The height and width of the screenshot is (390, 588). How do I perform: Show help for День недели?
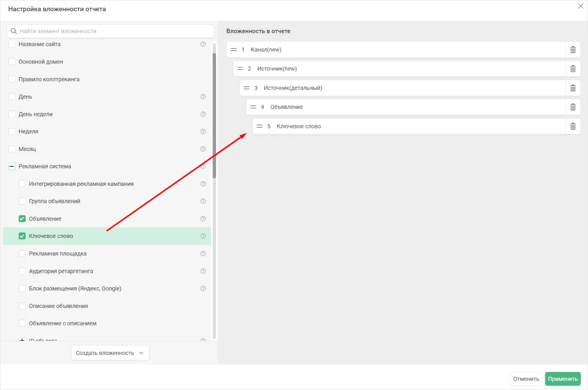203,114
